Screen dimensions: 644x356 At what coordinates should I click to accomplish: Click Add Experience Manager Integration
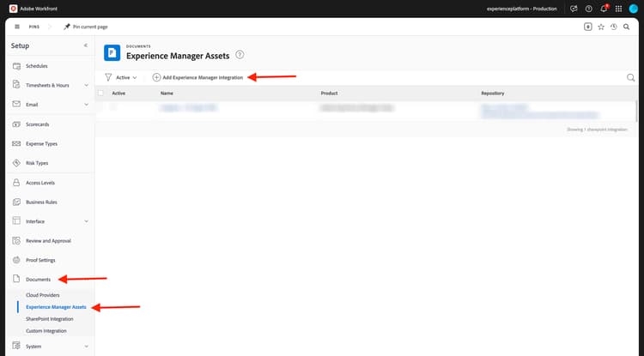(198, 77)
